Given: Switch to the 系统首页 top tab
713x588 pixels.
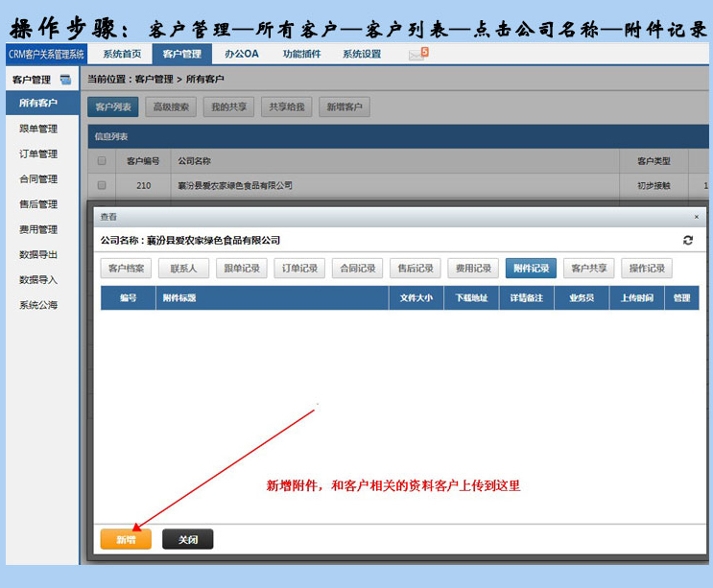Looking at the screenshot, I should (x=122, y=55).
